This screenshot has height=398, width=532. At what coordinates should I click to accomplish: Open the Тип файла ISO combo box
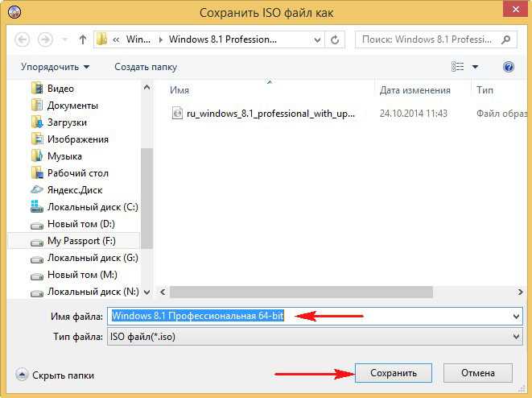[315, 337]
